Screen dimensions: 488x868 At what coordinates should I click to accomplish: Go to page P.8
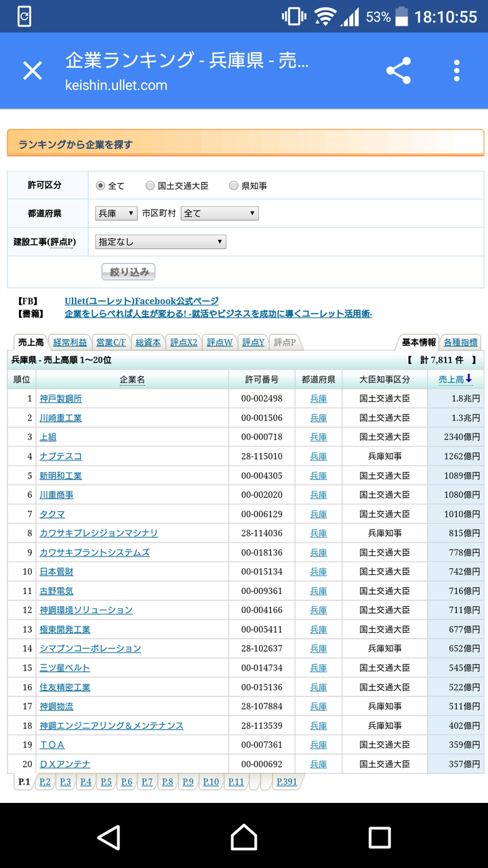click(167, 782)
